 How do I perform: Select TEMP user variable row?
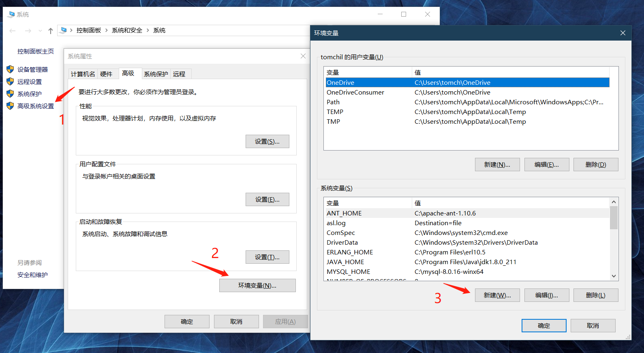click(468, 112)
